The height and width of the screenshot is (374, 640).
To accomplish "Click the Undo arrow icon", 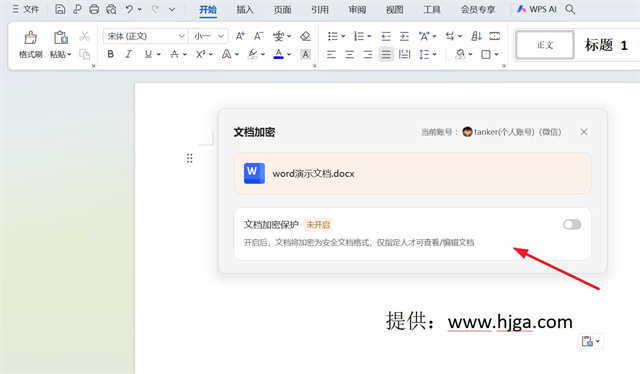I will 129,9.
